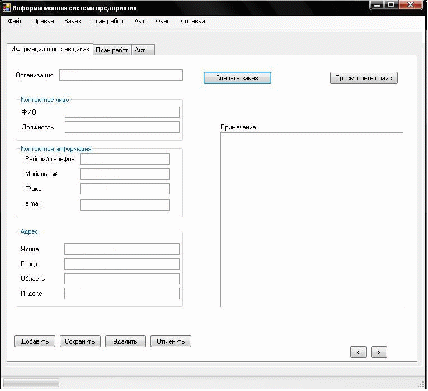Switch to the Акт tab
The image size is (428, 391).
(143, 50)
